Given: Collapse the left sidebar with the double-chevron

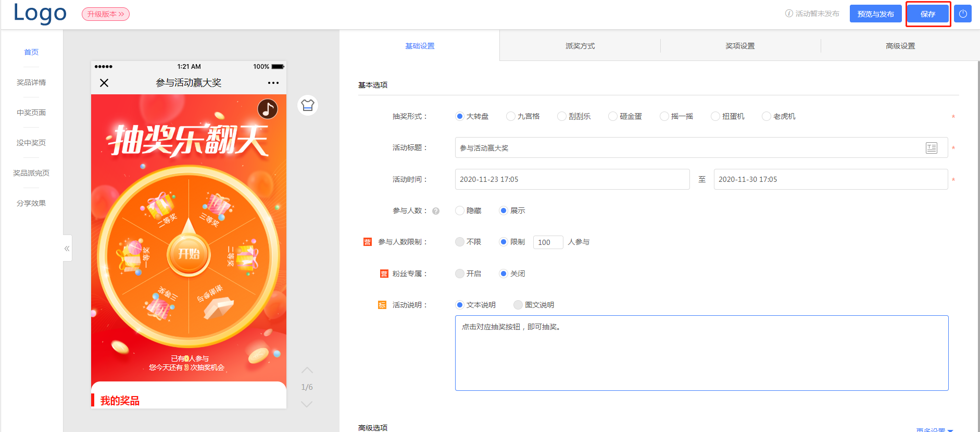Looking at the screenshot, I should pos(67,249).
